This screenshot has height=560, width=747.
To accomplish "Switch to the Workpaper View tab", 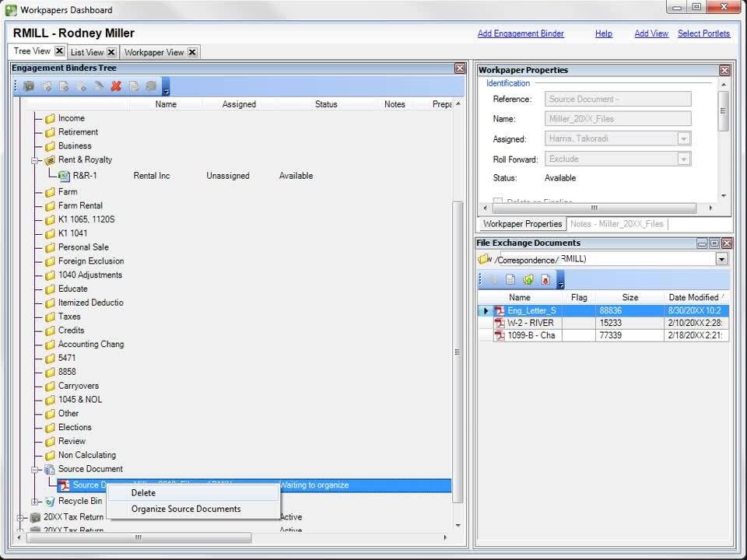I will point(154,52).
